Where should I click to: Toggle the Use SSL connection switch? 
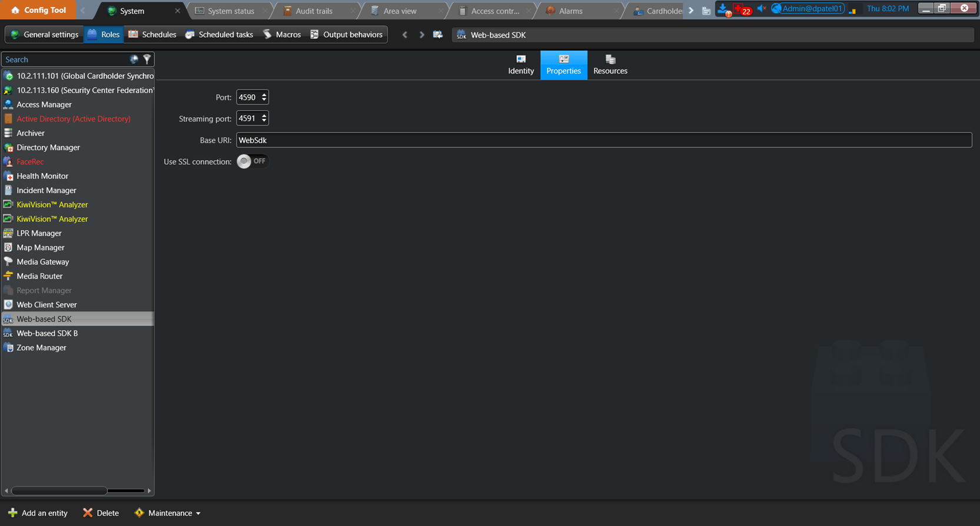(x=253, y=161)
